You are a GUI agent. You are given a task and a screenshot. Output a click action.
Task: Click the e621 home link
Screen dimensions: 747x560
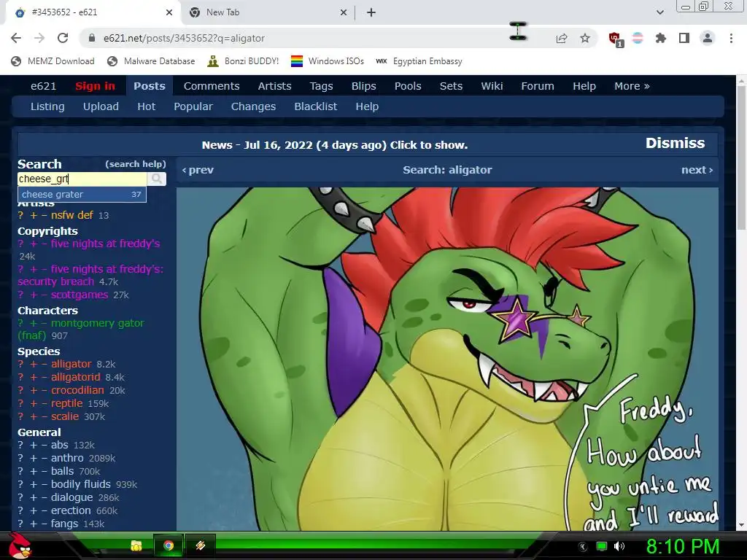(43, 86)
